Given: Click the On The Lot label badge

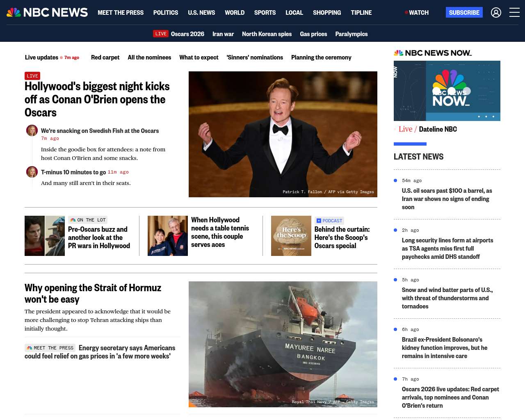Looking at the screenshot, I should point(88,220).
